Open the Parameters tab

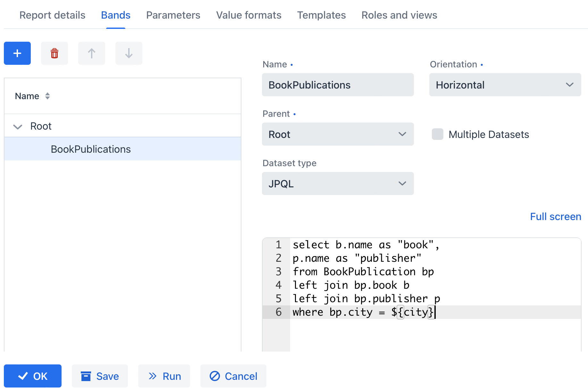[173, 15]
